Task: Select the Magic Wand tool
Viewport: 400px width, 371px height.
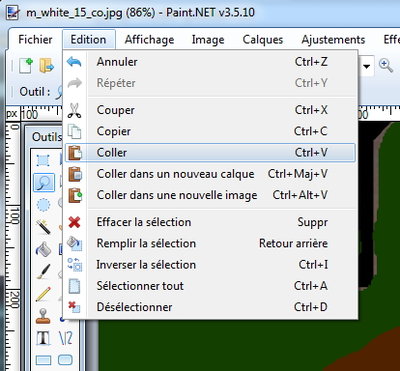Action: coord(43,227)
